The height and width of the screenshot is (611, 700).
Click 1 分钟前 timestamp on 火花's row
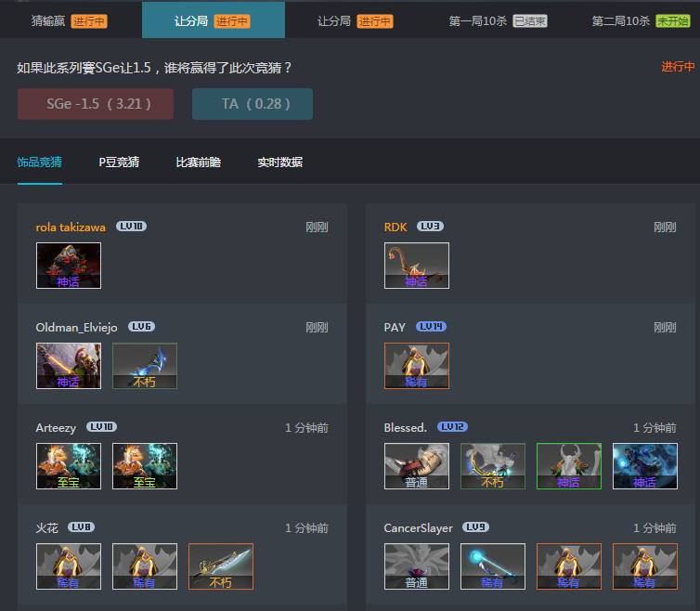pyautogui.click(x=306, y=528)
